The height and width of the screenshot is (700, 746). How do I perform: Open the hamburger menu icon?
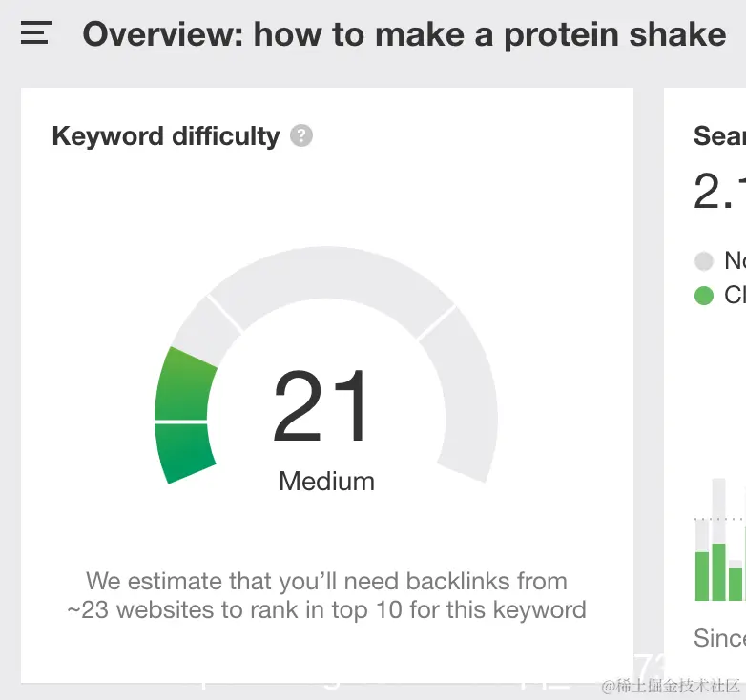[x=35, y=32]
